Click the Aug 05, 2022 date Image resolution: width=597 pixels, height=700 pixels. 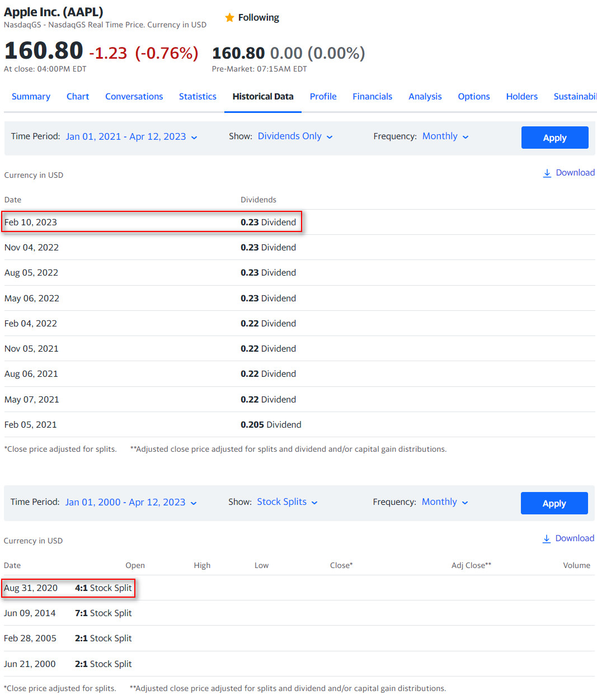[31, 273]
